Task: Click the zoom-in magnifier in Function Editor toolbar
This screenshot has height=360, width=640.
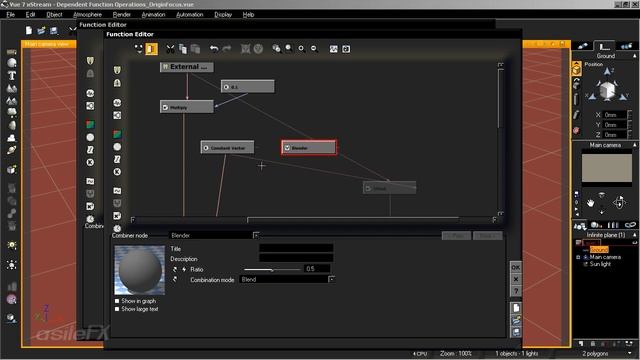Action: (301, 49)
